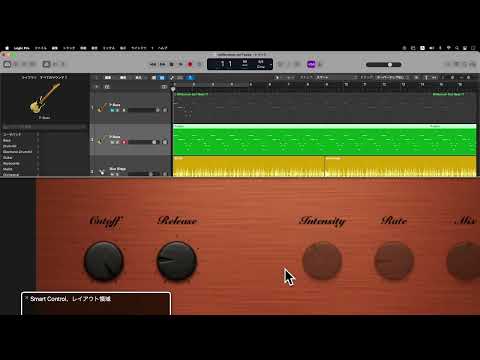Solo track 1 P-Bass
The height and width of the screenshot is (360, 480).
[117, 110]
